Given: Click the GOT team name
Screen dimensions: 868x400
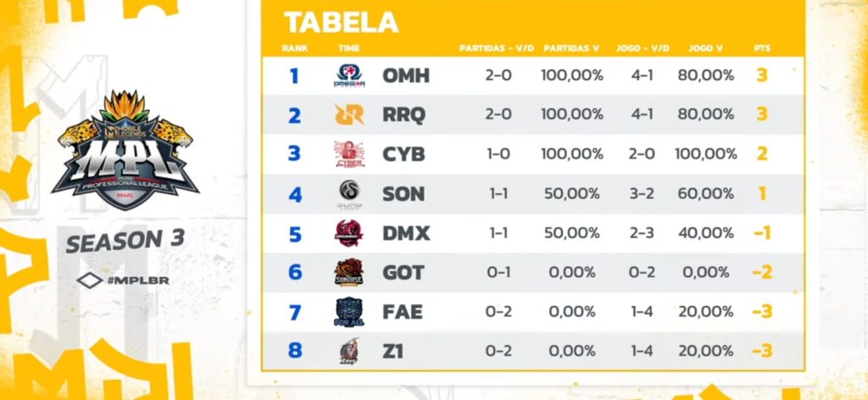Looking at the screenshot, I should coord(403,272).
